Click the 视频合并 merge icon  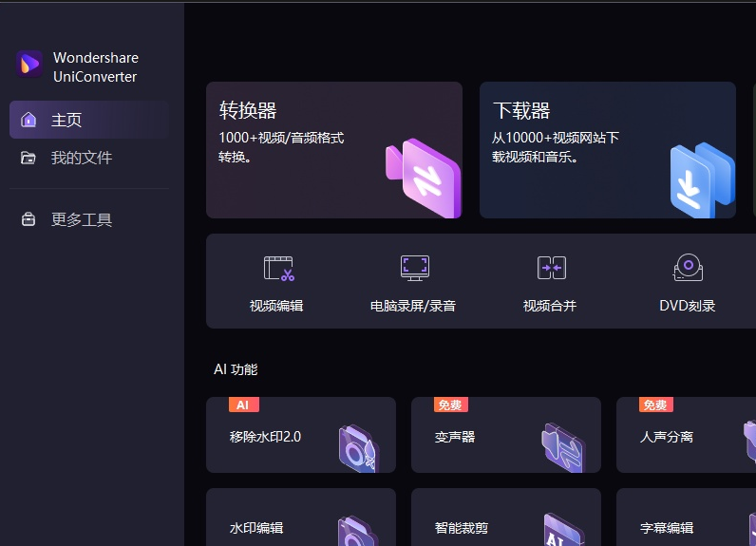click(x=552, y=268)
